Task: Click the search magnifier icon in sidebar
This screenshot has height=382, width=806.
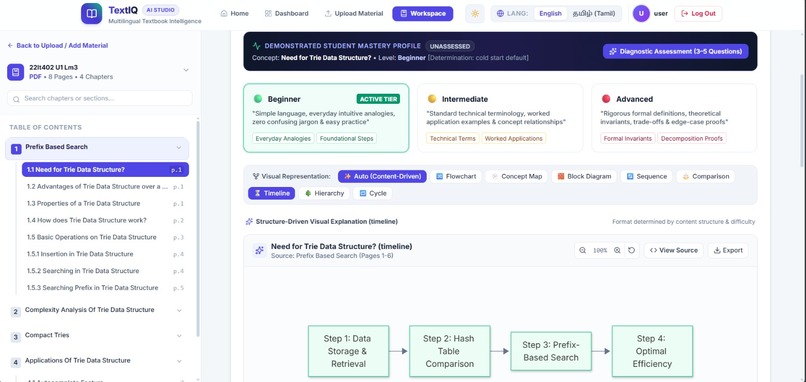Action: 16,99
